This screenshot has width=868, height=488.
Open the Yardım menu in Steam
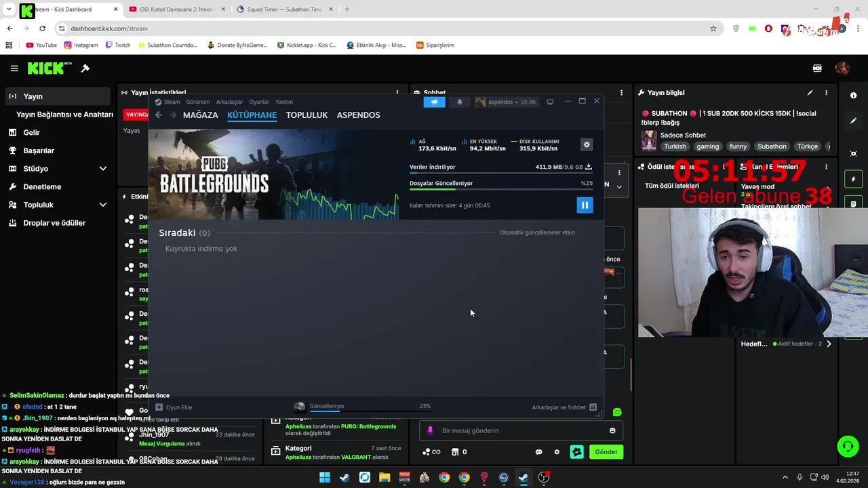point(284,102)
